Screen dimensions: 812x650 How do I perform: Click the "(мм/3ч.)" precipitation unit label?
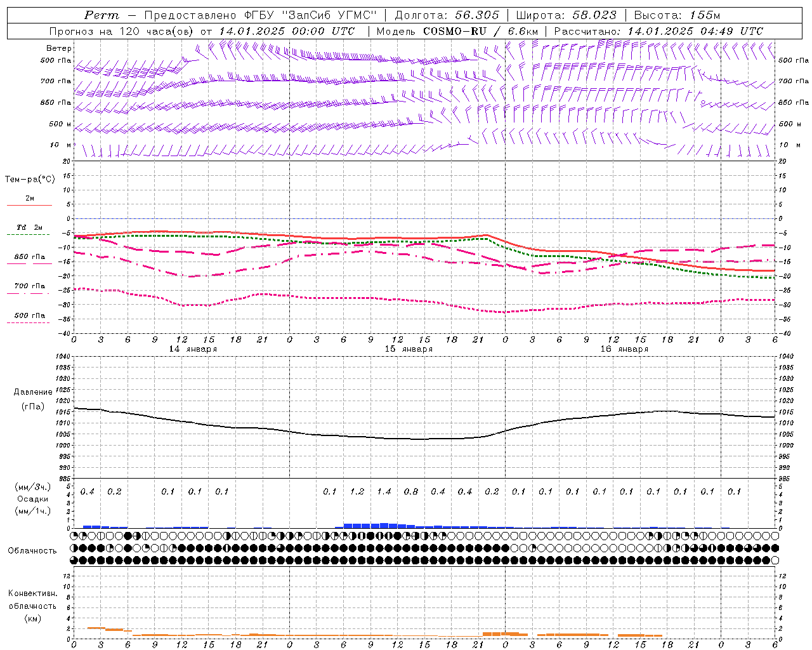click(x=33, y=487)
